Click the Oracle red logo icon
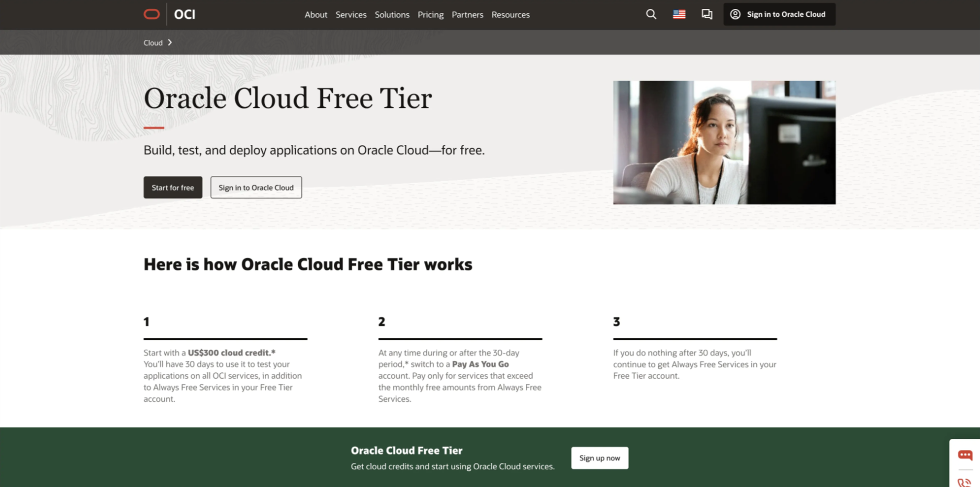980x487 pixels. (152, 14)
